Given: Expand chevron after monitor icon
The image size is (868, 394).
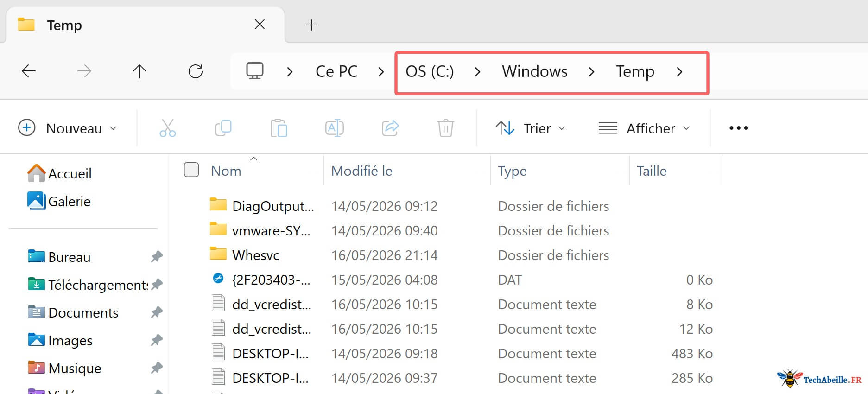Looking at the screenshot, I should click(290, 72).
